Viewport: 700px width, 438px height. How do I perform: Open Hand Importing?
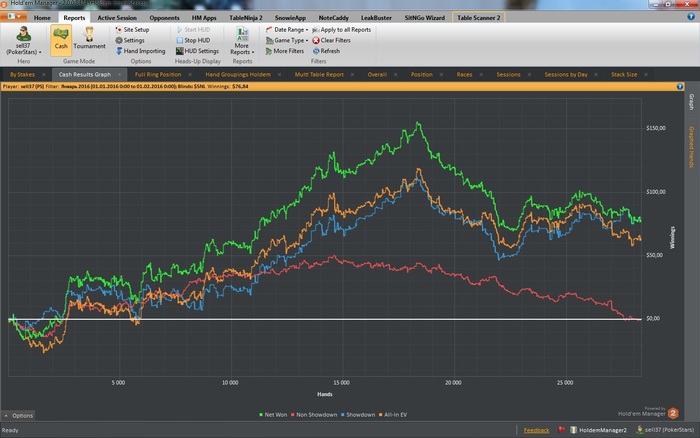(x=141, y=51)
